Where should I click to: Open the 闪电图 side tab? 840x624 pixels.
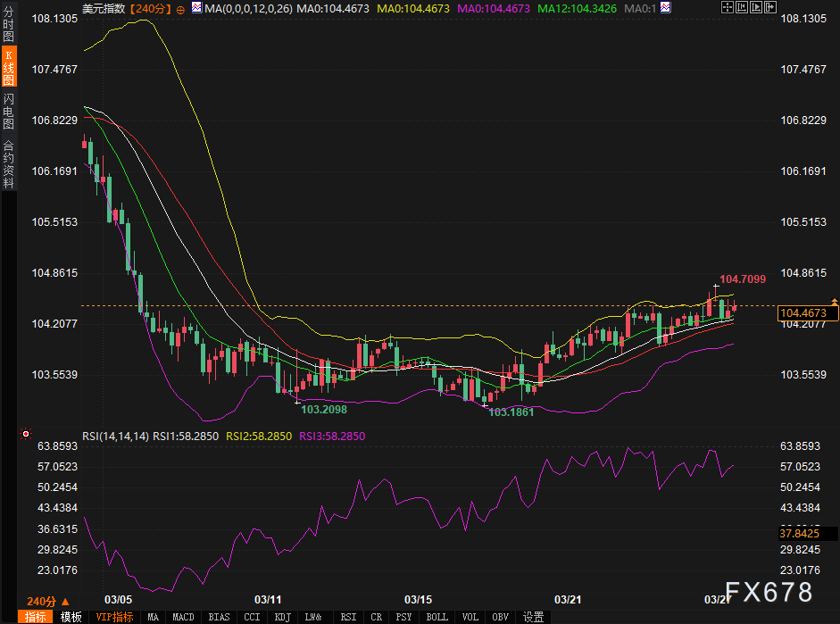(8, 111)
